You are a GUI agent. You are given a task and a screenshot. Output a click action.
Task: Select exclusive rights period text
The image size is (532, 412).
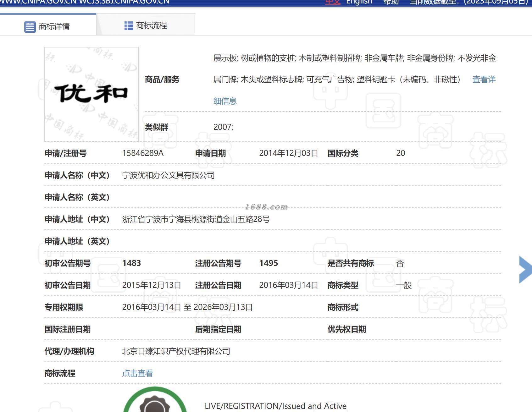[x=187, y=307]
